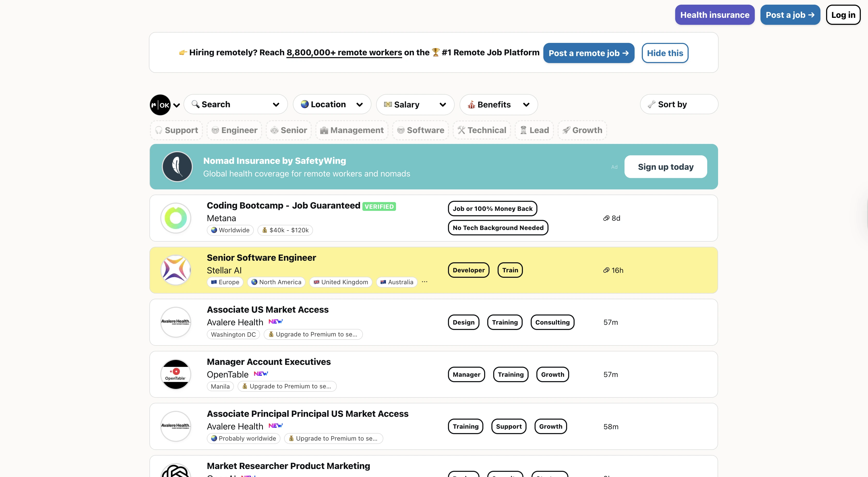
Task: Open the Sort by menu
Action: click(679, 104)
